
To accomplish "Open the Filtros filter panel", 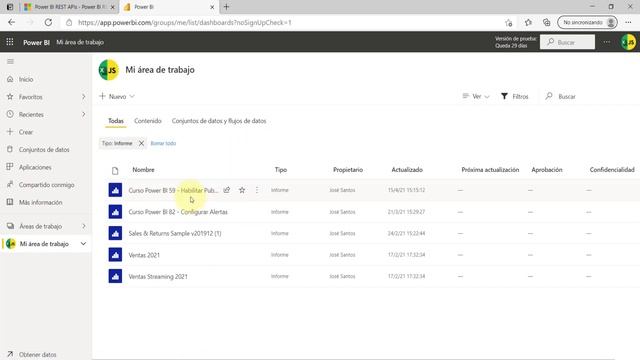I will 514,96.
